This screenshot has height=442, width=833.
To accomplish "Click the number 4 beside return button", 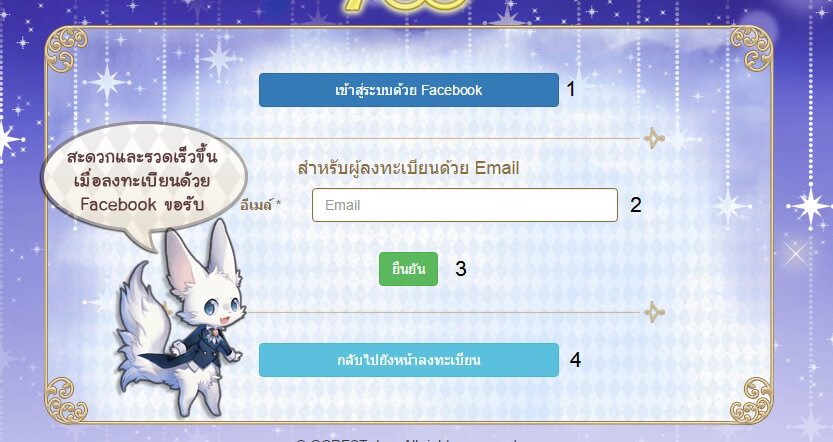I will (x=575, y=360).
